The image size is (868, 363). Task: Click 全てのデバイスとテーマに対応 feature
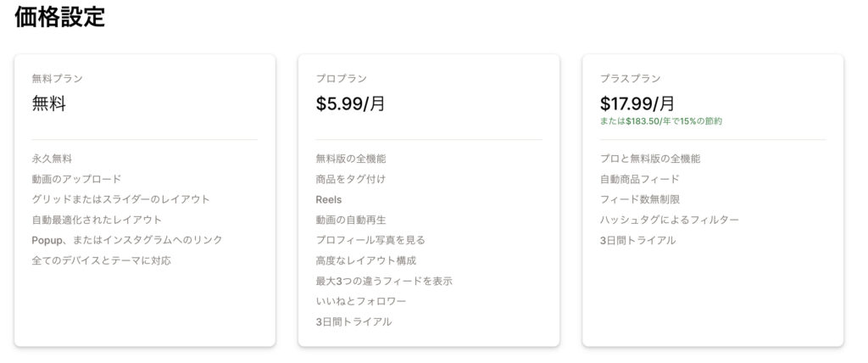(102, 260)
